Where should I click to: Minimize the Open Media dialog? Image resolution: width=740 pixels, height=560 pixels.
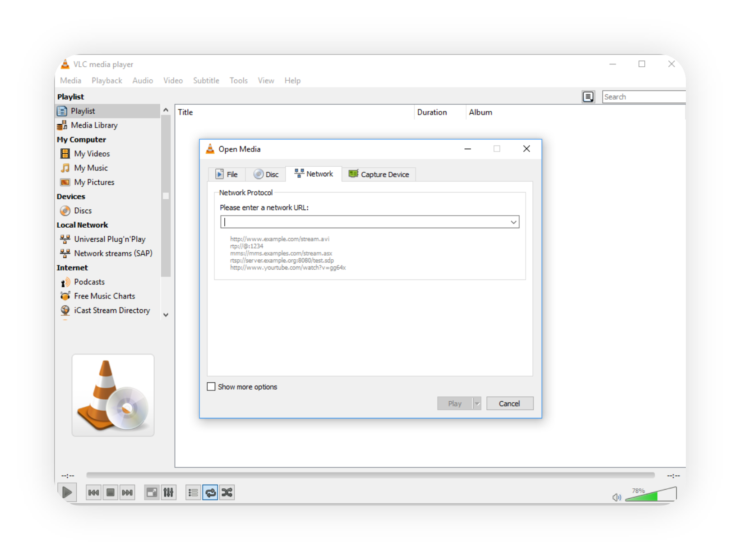click(x=468, y=149)
